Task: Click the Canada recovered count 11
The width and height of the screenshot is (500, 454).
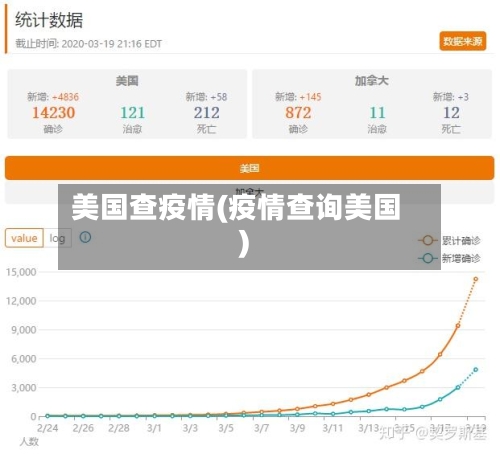Action: tap(377, 113)
